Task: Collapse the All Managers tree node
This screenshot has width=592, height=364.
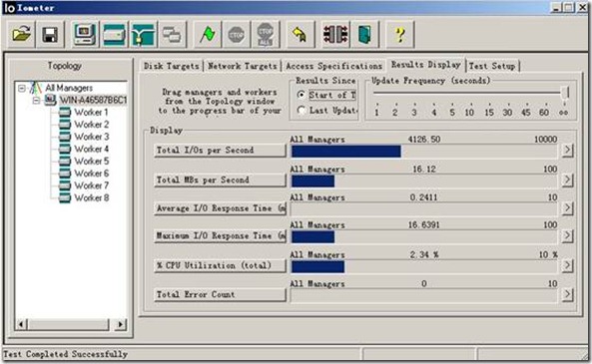Action: click(x=22, y=89)
